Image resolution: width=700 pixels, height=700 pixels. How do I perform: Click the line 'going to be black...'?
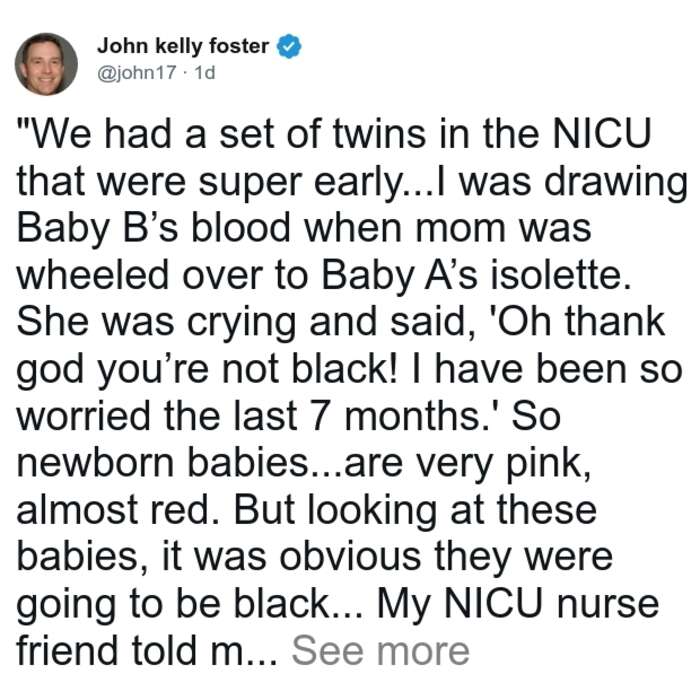click(x=190, y=604)
